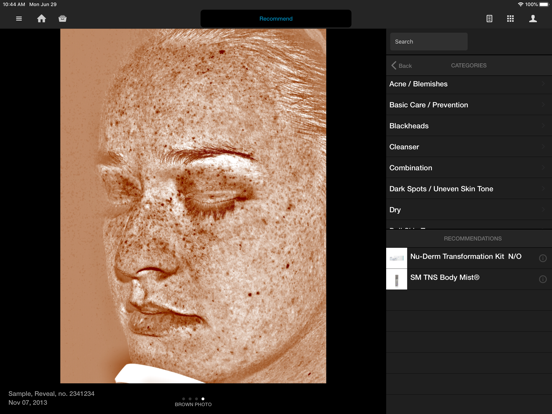Check the battery status indicator
This screenshot has height=414, width=552.
click(x=544, y=4)
